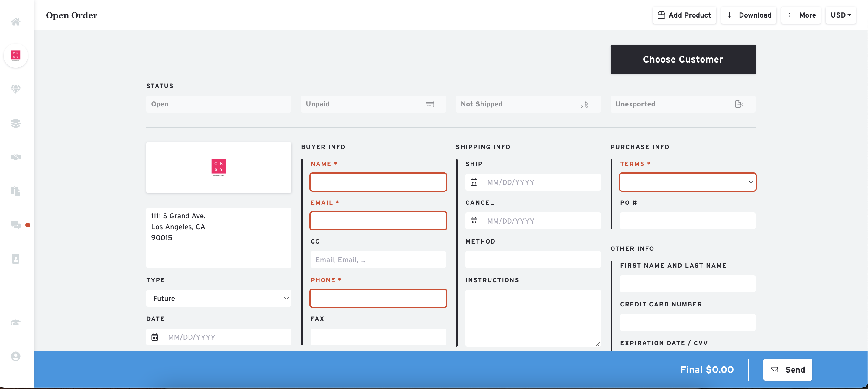
Task: Open the handshake icon in sidebar
Action: click(15, 157)
